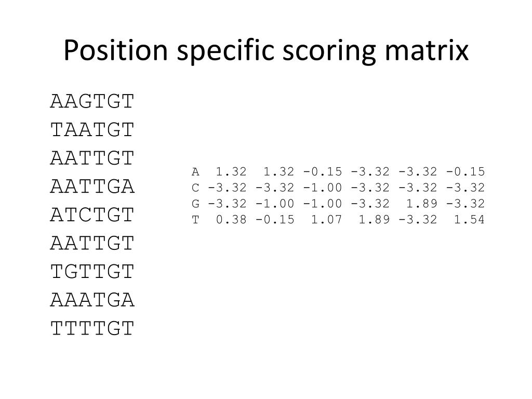Click row label G in the matrix
This screenshot has width=532, height=399.
(x=195, y=204)
